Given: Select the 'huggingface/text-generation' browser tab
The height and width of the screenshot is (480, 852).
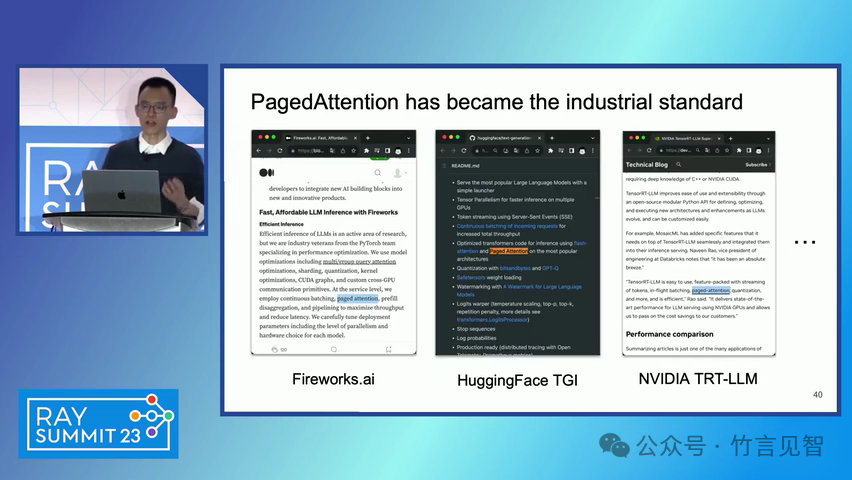Looking at the screenshot, I should (x=504, y=138).
